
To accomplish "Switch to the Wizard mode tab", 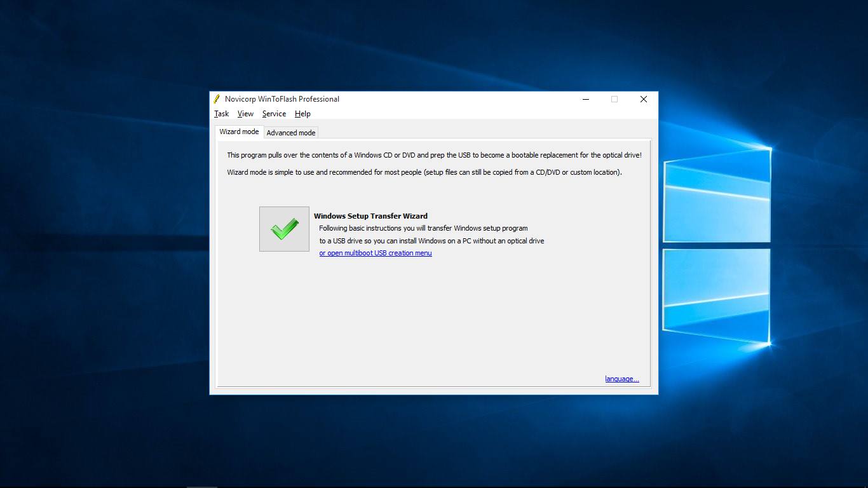I will (x=239, y=132).
